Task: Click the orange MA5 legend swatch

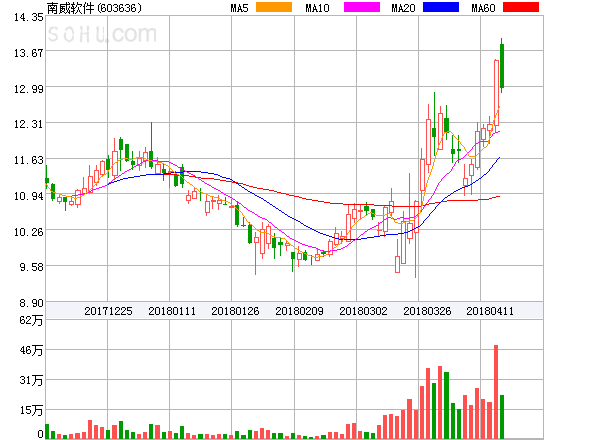Action: click(x=274, y=7)
